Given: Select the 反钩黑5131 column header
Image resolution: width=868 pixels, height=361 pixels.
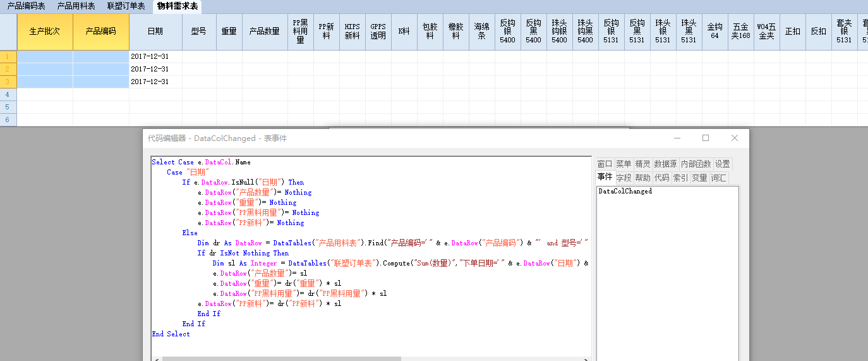Looking at the screenshot, I should tap(637, 32).
